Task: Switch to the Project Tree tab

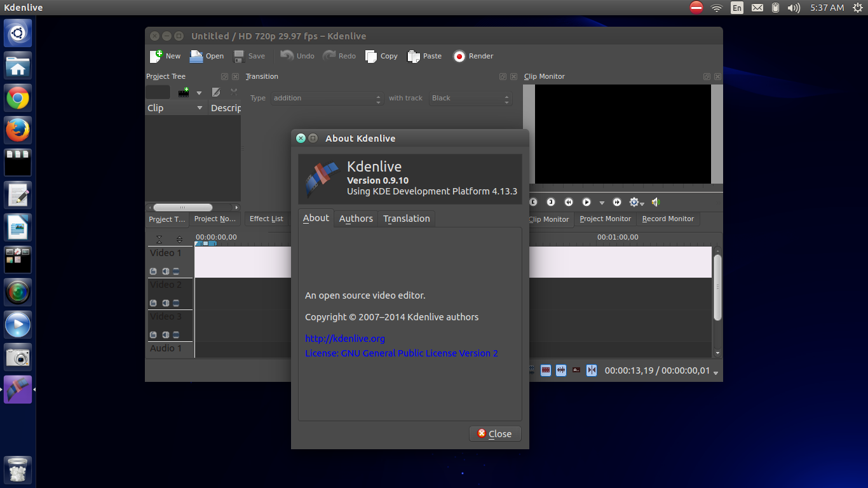Action: pos(167,219)
